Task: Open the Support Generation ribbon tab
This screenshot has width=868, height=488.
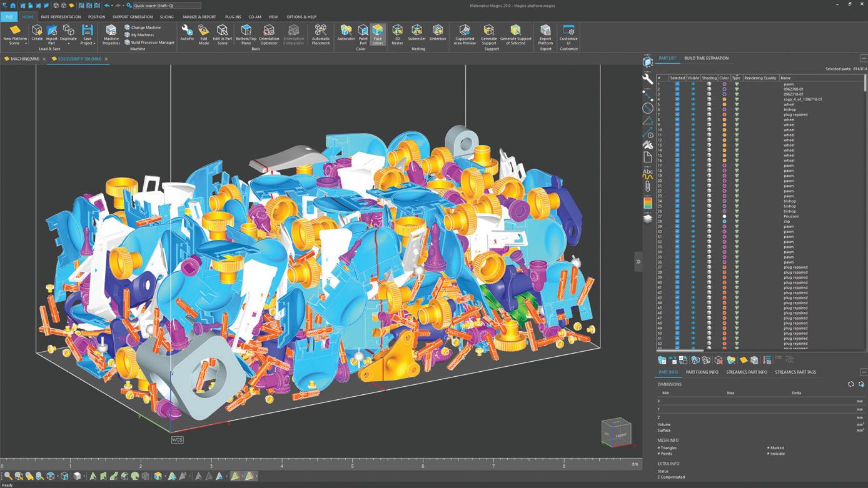Action: (132, 17)
